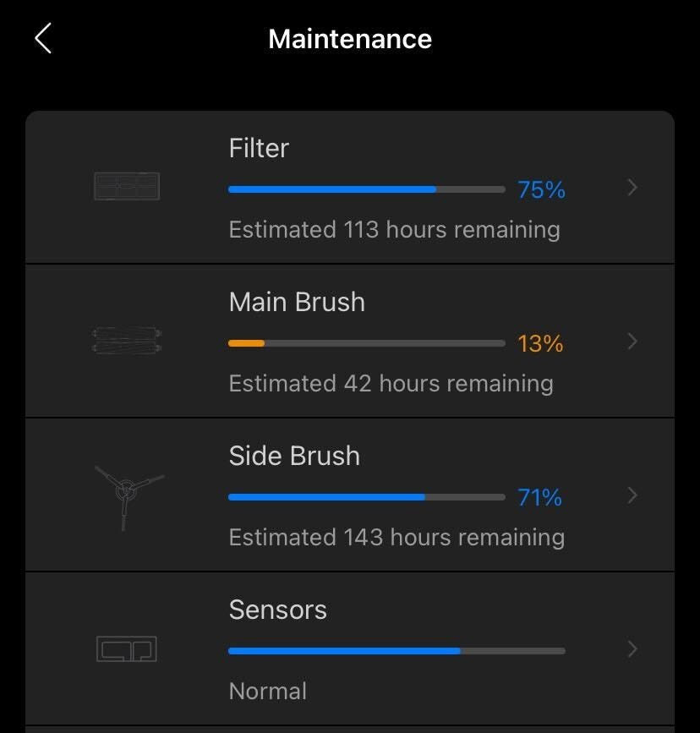
Task: Select the Filter label
Action: click(259, 148)
